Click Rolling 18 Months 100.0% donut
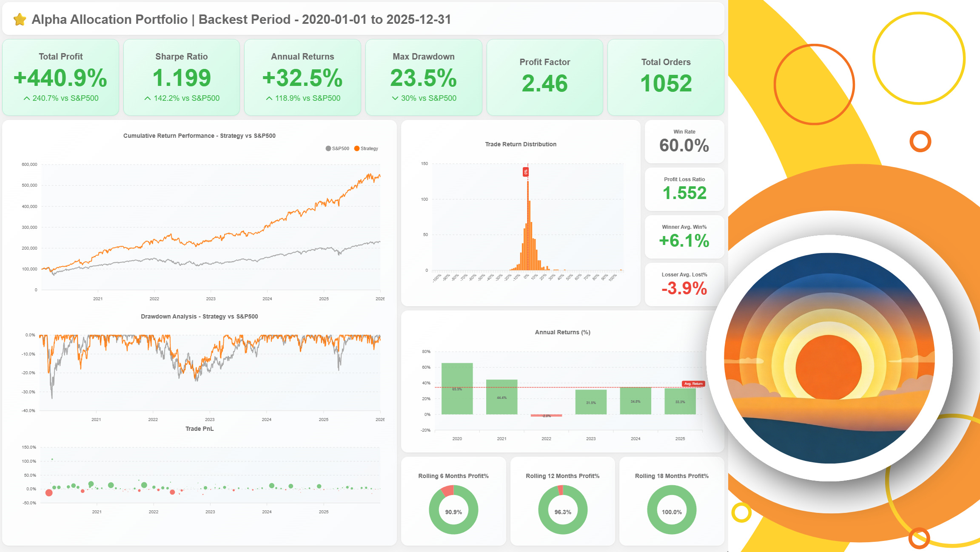The image size is (980, 552). click(x=672, y=510)
